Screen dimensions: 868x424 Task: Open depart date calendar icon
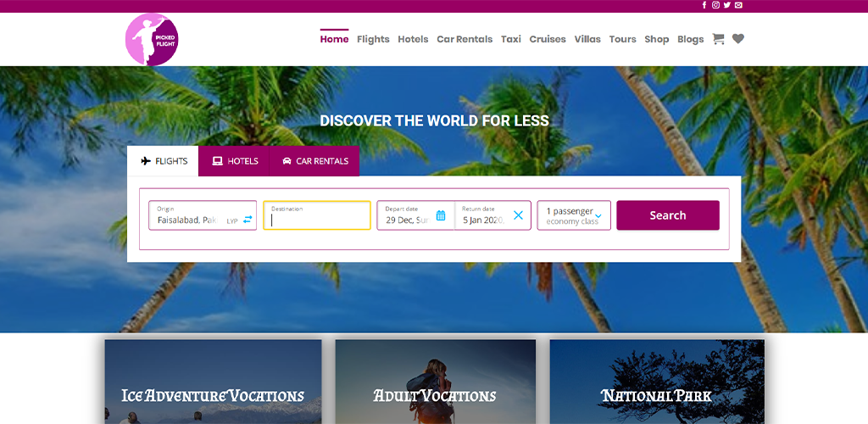point(441,215)
